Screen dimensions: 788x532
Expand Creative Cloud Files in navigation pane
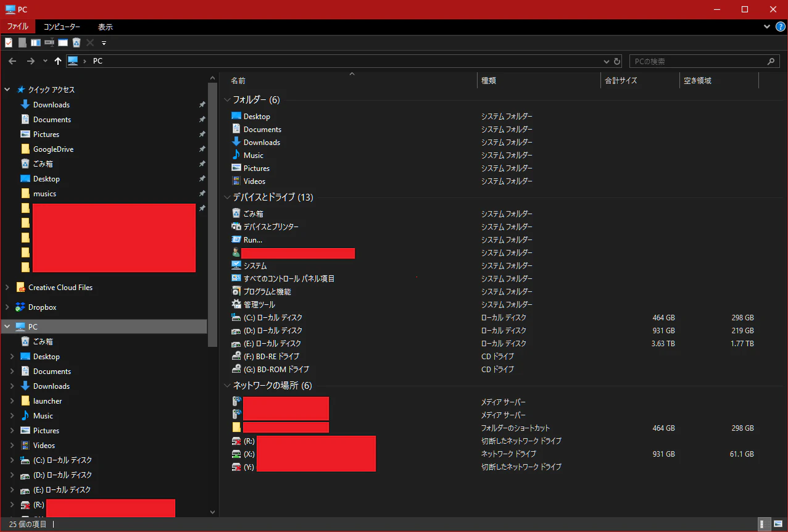[7, 288]
